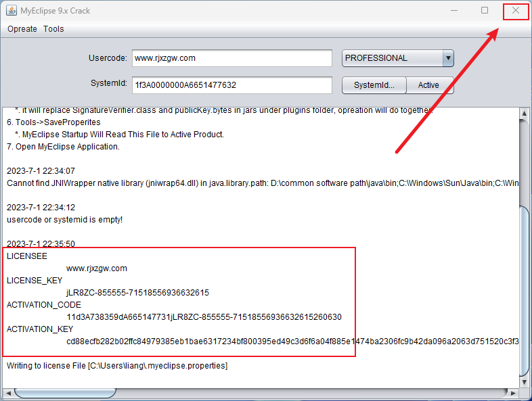Click the licensee value www.rjxzgw.com in log
Image resolution: width=532 pixels, height=401 pixels.
97,268
